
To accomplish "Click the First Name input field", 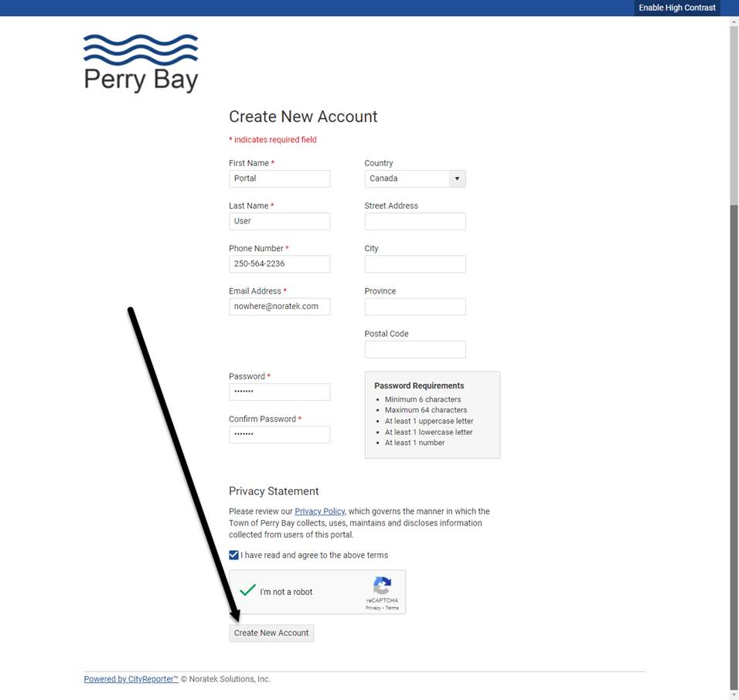I will tap(279, 178).
